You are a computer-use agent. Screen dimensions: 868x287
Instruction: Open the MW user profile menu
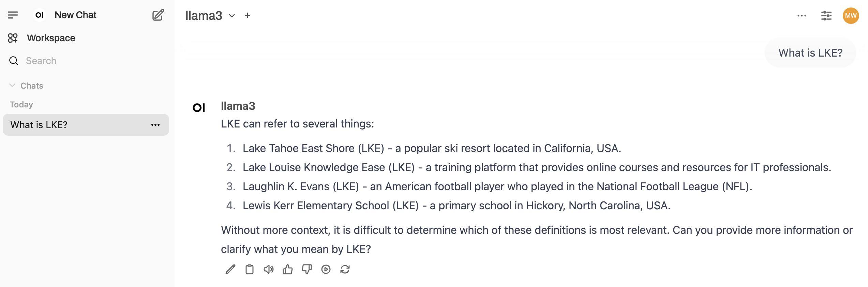click(851, 16)
